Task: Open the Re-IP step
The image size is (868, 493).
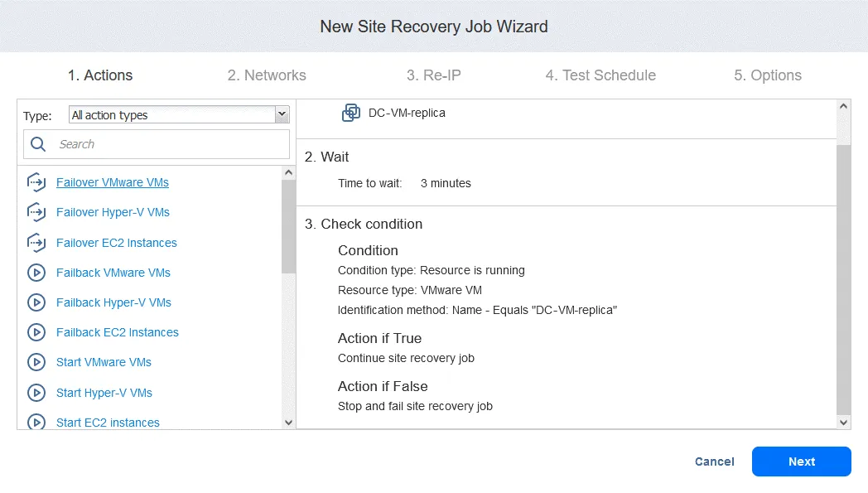Action: pos(434,75)
